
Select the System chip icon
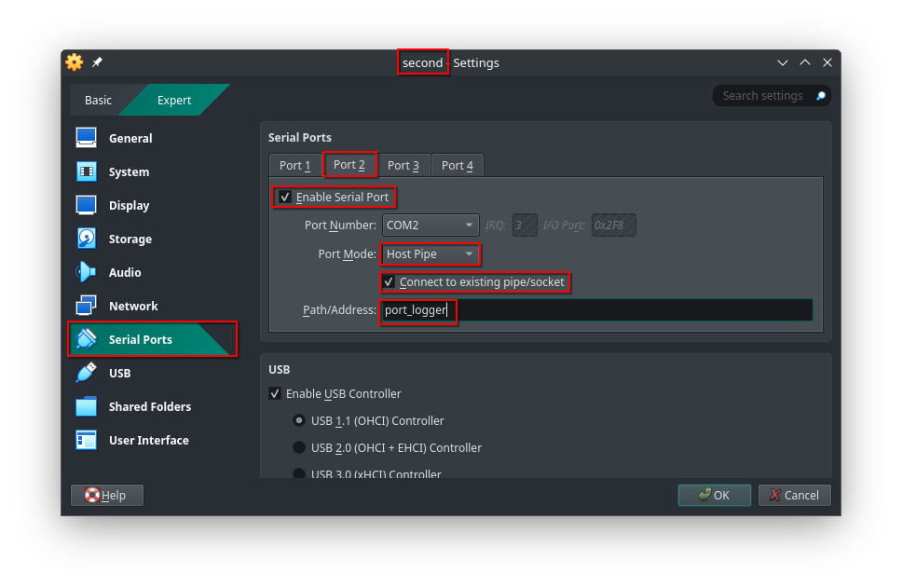[87, 171]
